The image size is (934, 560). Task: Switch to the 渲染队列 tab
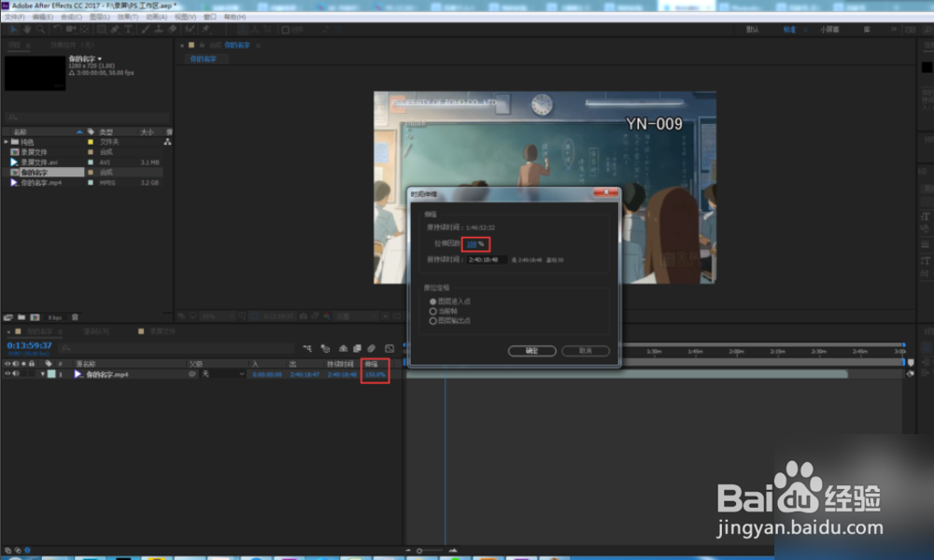96,331
